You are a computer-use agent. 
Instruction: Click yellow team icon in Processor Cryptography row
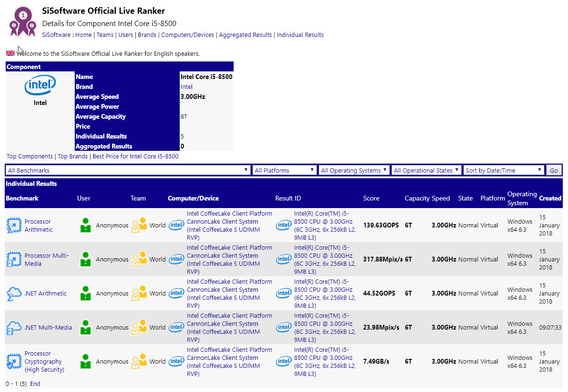point(139,361)
